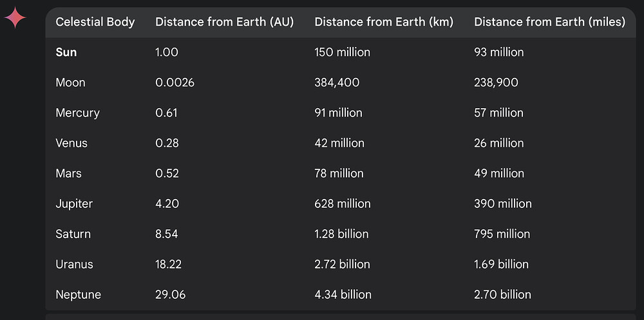This screenshot has width=644, height=320.
Task: Select the bold Sun row label
Action: pos(66,52)
